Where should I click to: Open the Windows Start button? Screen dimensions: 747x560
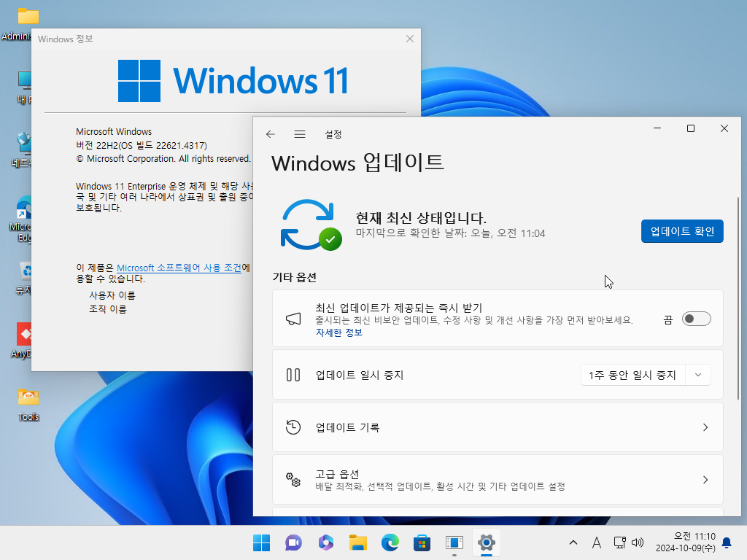pyautogui.click(x=261, y=542)
